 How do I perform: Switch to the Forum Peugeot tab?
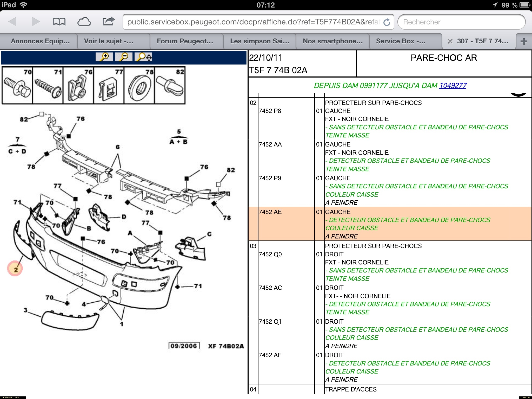185,41
